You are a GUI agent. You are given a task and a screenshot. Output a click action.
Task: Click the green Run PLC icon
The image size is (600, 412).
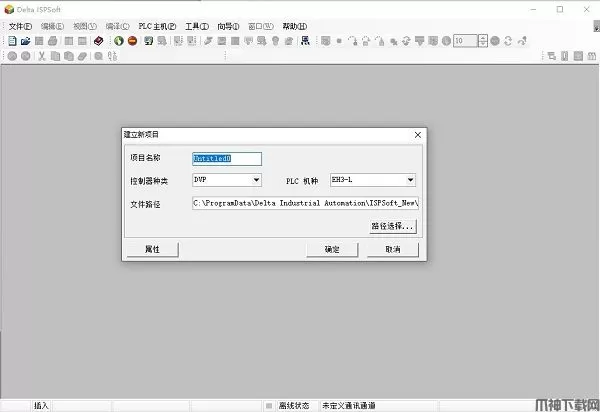point(119,41)
